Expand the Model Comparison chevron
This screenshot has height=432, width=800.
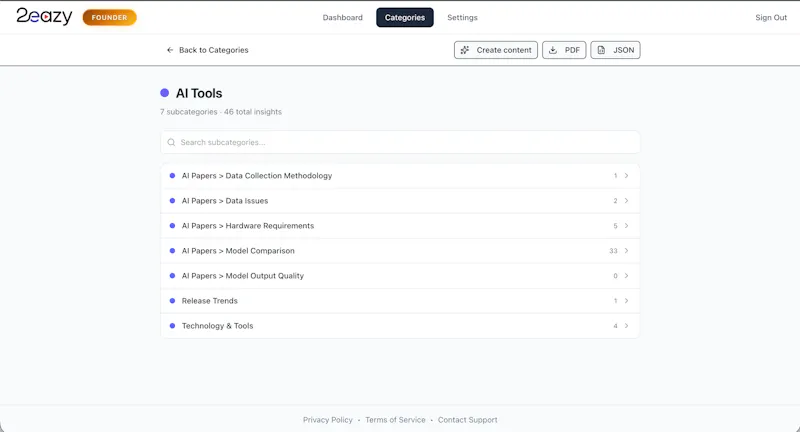(627, 250)
